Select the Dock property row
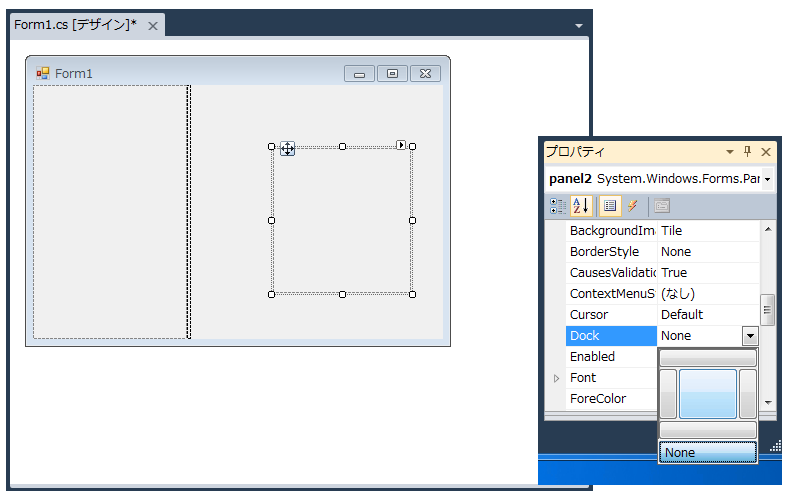This screenshot has width=800, height=500. pos(662,336)
